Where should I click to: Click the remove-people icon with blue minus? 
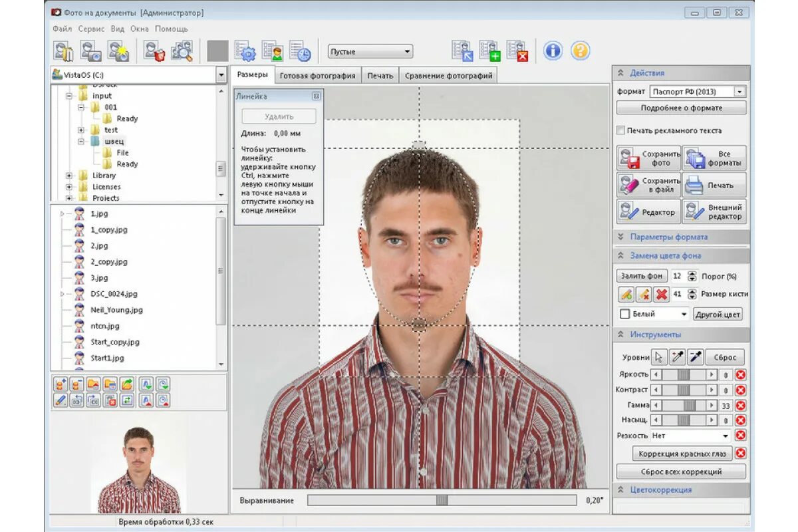76,384
